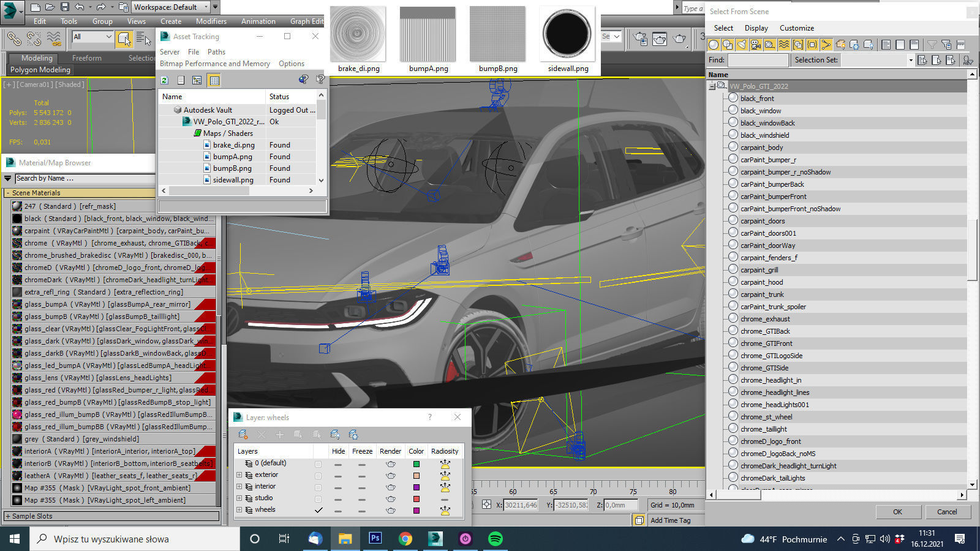
Task: Click the Unlink Selection icon
Action: [34, 39]
